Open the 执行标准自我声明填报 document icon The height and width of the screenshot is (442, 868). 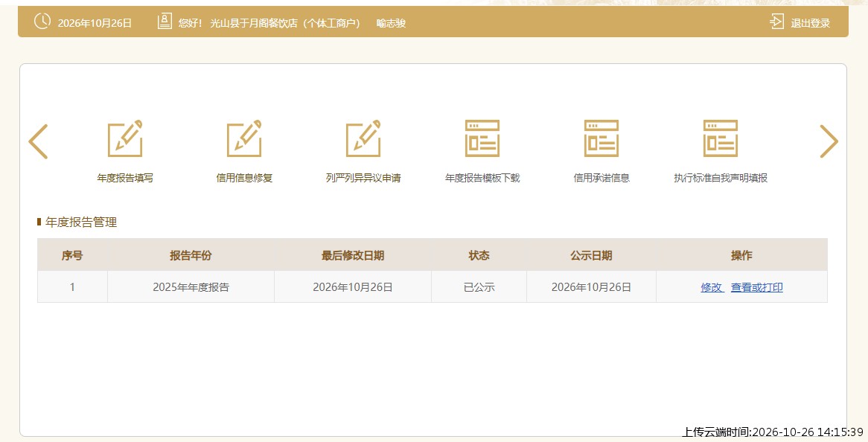coord(720,138)
